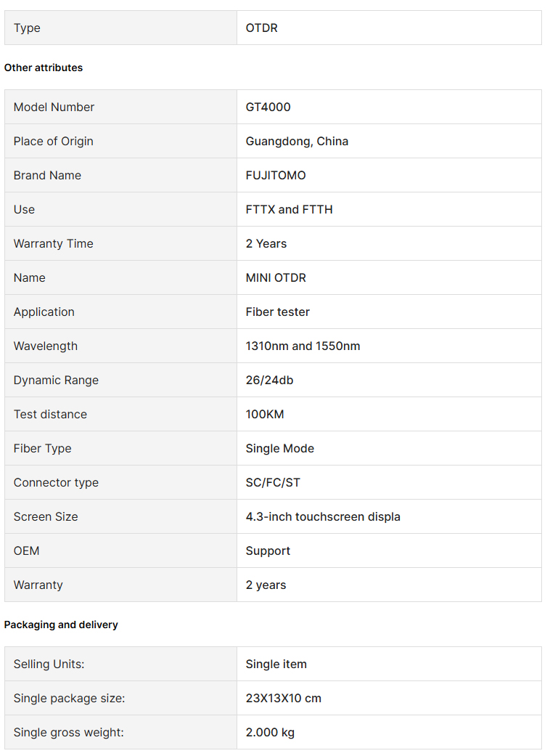Click the GT4000 model number value
The width and height of the screenshot is (550, 756).
[268, 107]
